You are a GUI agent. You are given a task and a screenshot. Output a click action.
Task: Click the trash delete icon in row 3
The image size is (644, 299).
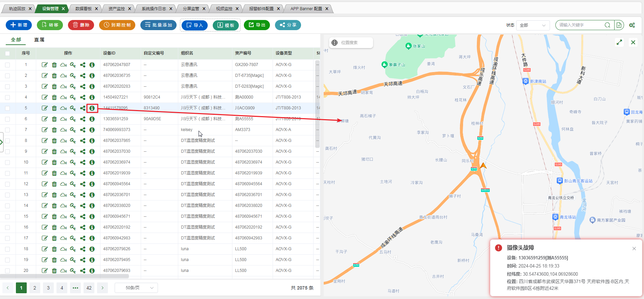pos(54,86)
